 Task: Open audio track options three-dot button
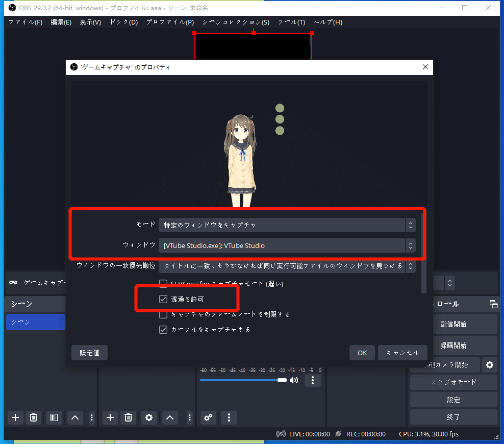[x=313, y=380]
